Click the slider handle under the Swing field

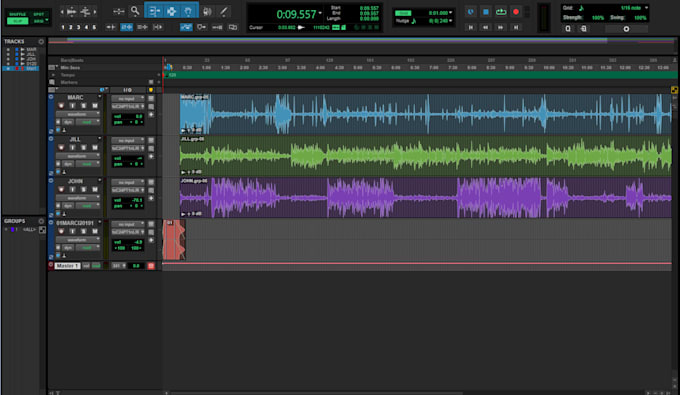(626, 29)
